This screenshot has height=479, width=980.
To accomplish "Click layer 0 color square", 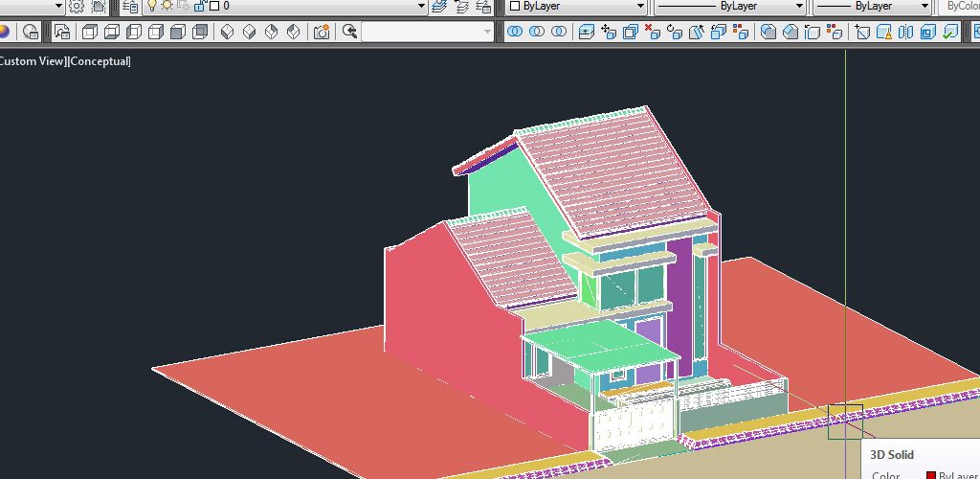I will pos(214,7).
